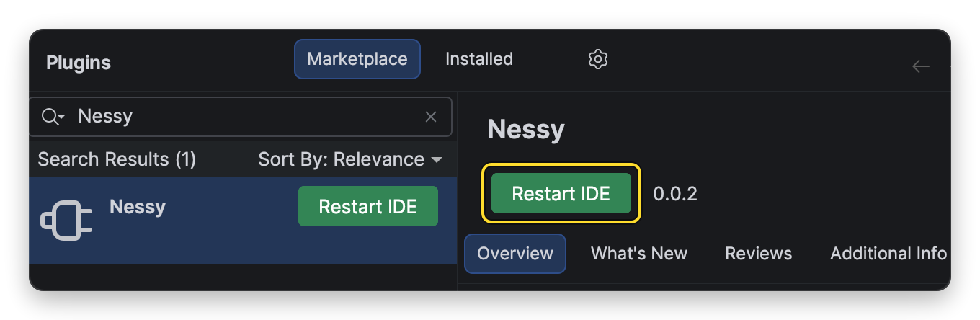The height and width of the screenshot is (320, 980).
Task: Switch to the Installed tab
Action: click(x=479, y=59)
